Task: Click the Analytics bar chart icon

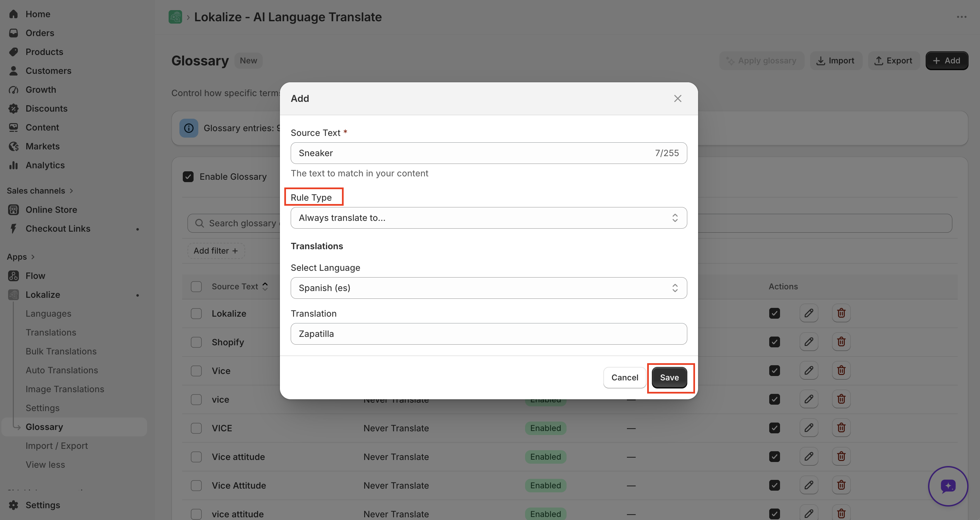Action: (14, 165)
